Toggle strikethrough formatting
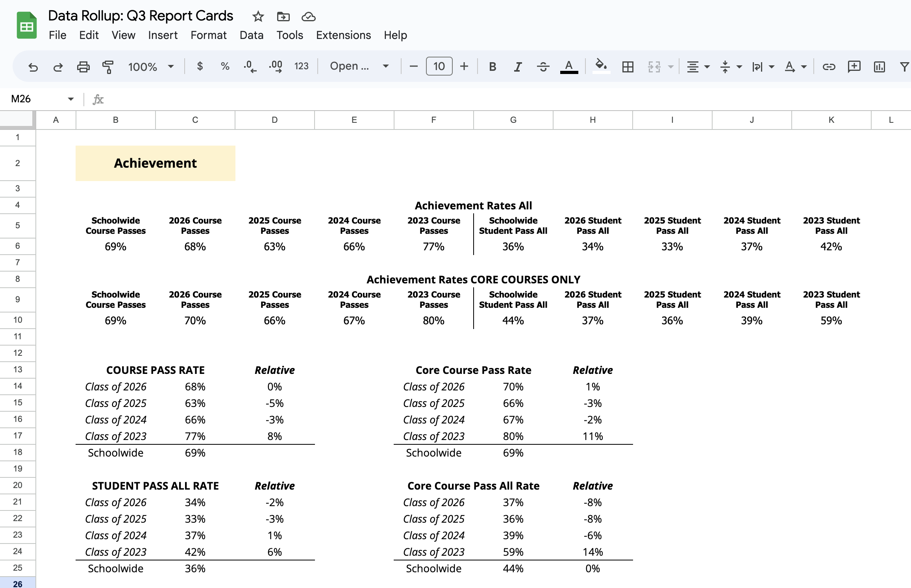This screenshot has height=588, width=911. pyautogui.click(x=543, y=67)
